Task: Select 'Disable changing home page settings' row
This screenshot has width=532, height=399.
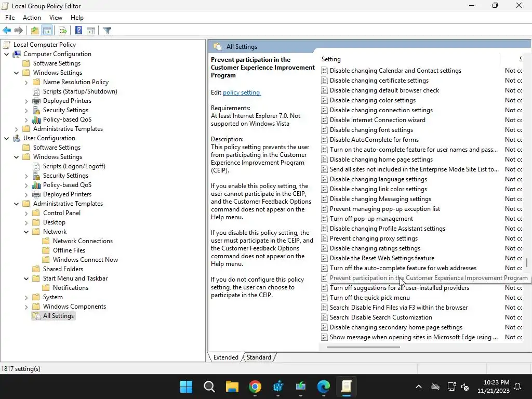Action: [x=381, y=159]
